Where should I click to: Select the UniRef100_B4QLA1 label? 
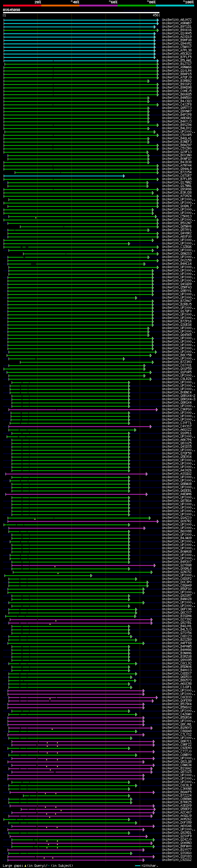coord(177,139)
